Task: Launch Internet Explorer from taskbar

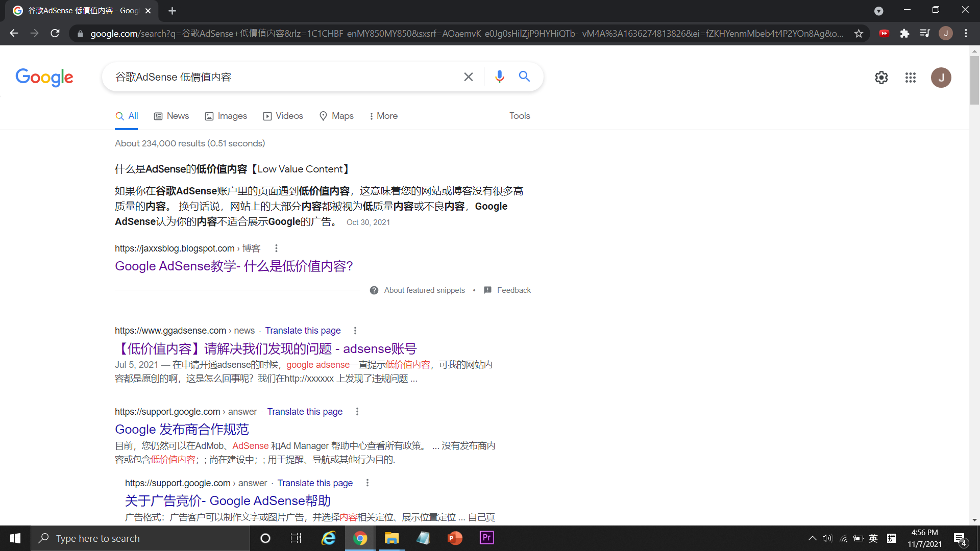Action: [329, 538]
